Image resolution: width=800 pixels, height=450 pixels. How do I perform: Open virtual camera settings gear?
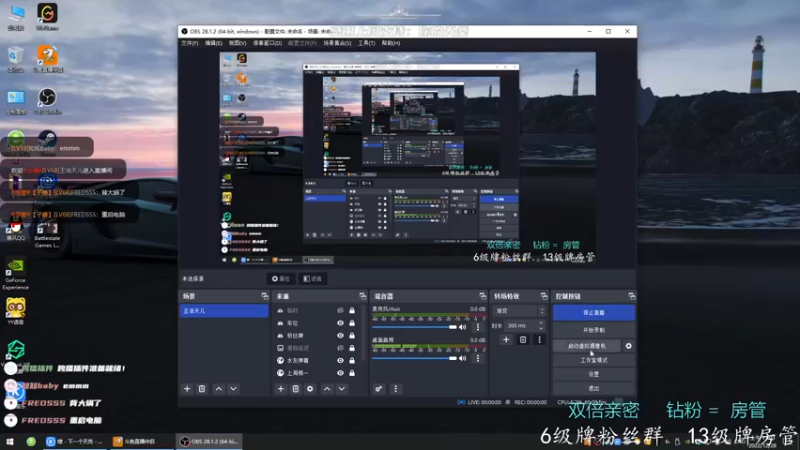click(x=629, y=346)
